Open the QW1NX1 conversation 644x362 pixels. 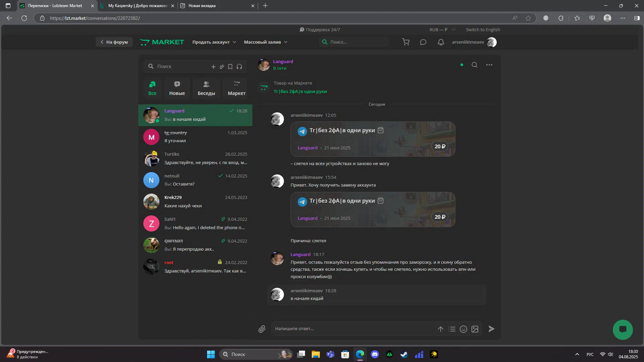[195, 245]
